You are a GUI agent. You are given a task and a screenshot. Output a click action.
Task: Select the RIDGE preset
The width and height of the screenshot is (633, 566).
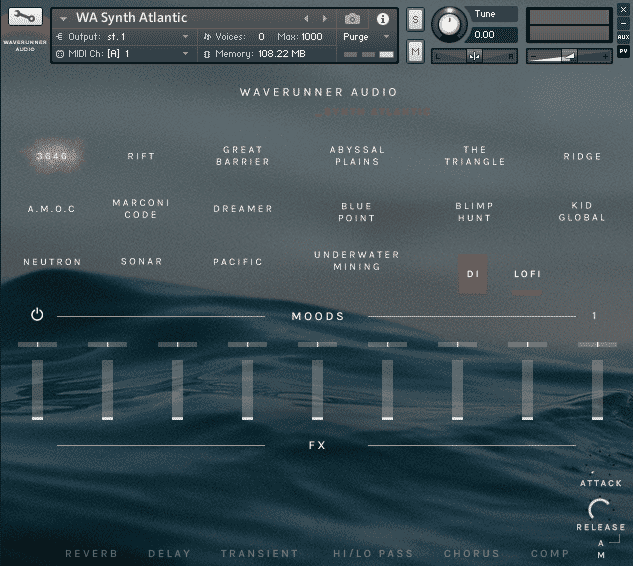pos(582,156)
